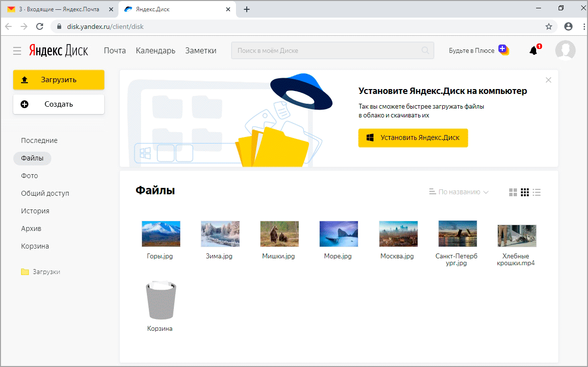Image resolution: width=588 pixels, height=367 pixels.
Task: Select the Мишки.jpg thumbnail
Action: [279, 233]
